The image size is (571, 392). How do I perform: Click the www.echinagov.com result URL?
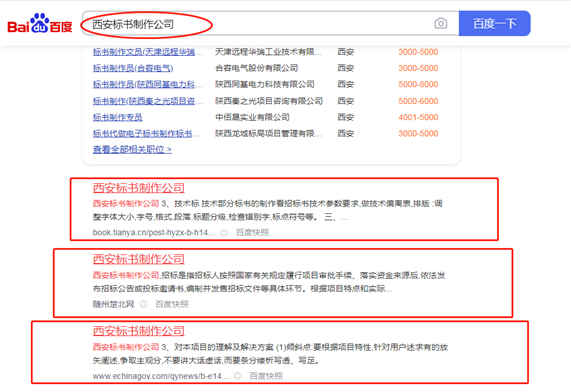160,376
